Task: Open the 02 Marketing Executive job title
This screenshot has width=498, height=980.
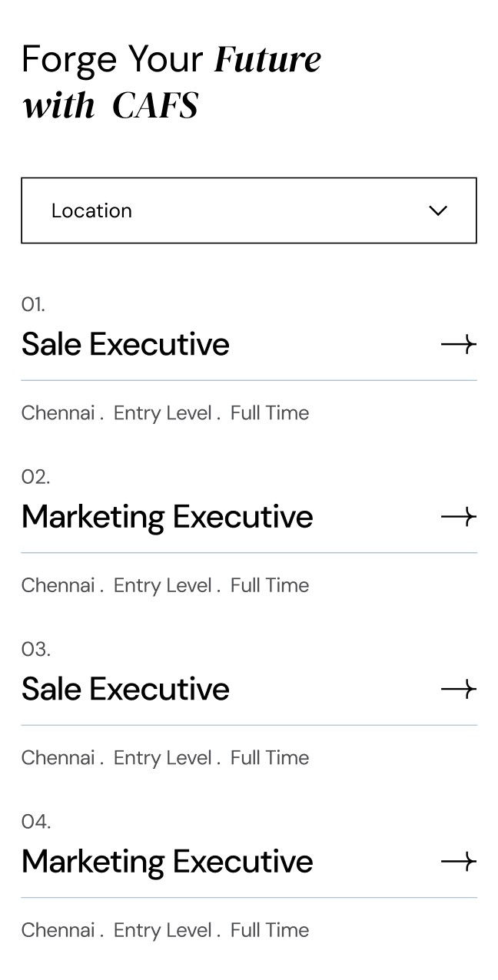Action: (x=167, y=517)
